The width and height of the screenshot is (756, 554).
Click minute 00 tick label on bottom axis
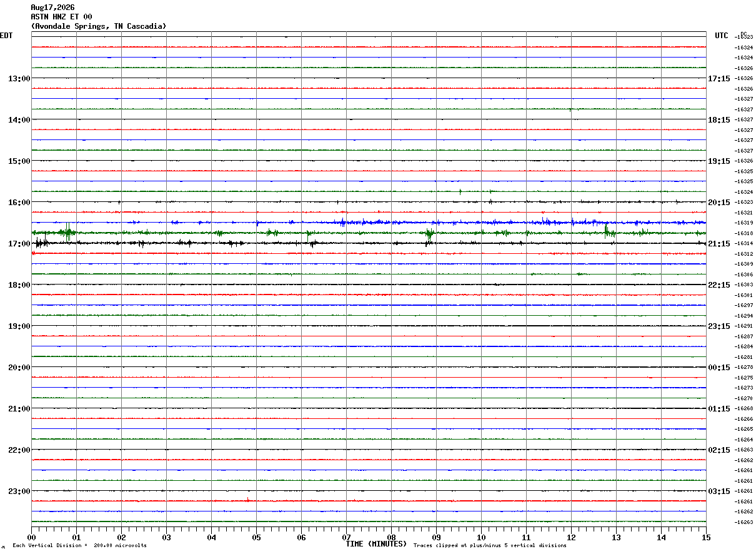[x=31, y=537]
